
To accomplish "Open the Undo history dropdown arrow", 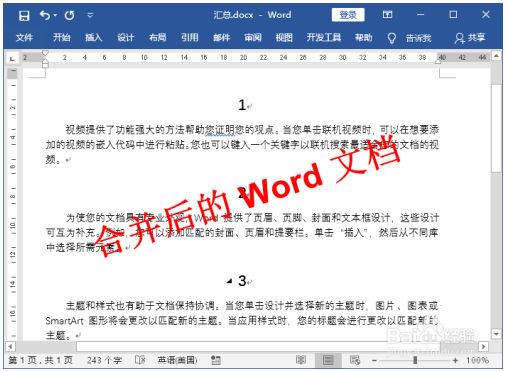I will [55, 15].
